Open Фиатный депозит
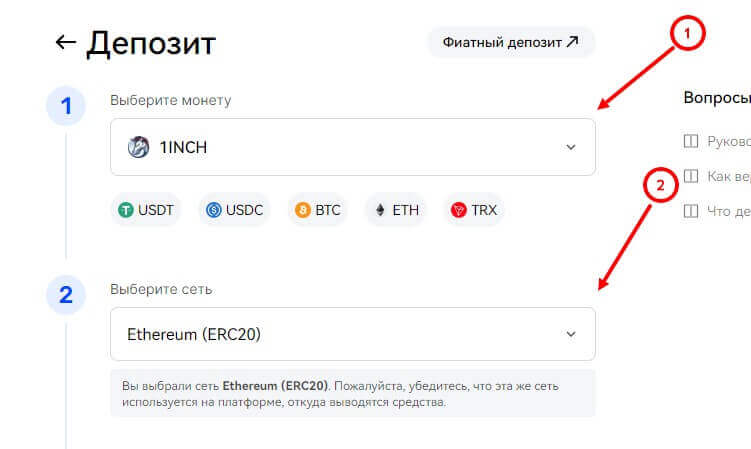 511,42
